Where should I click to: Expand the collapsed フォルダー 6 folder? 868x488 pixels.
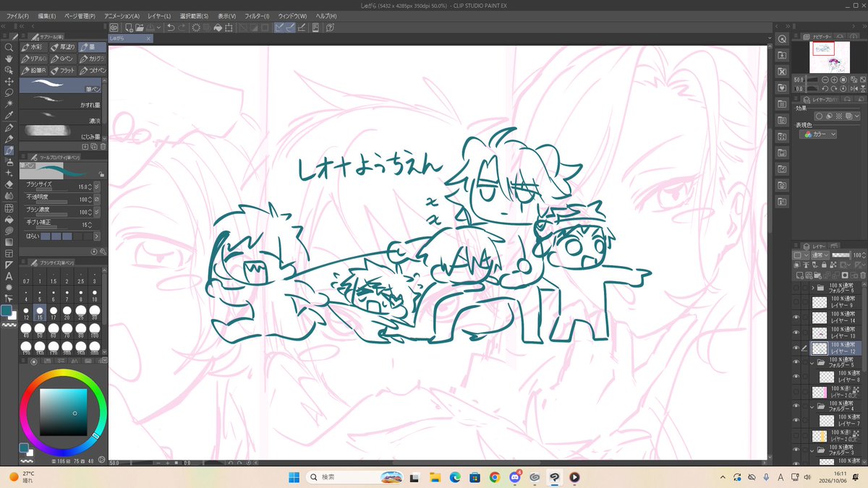(813, 288)
